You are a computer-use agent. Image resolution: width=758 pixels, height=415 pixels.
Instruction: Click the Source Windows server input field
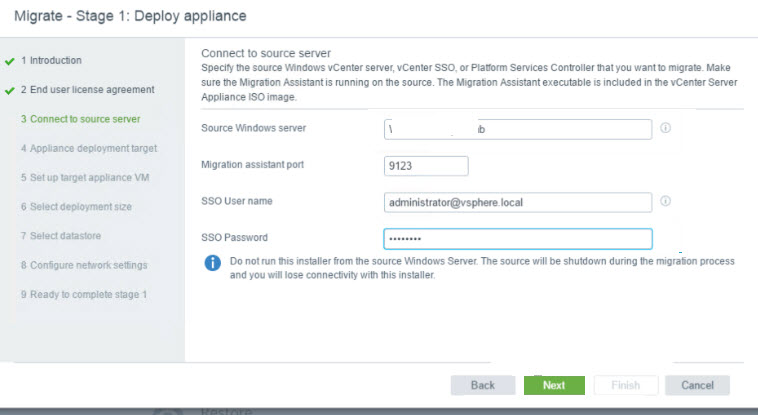[x=518, y=129]
